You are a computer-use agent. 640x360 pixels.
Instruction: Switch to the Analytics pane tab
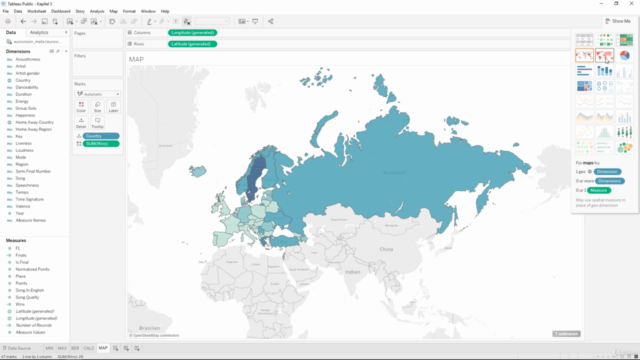point(39,32)
